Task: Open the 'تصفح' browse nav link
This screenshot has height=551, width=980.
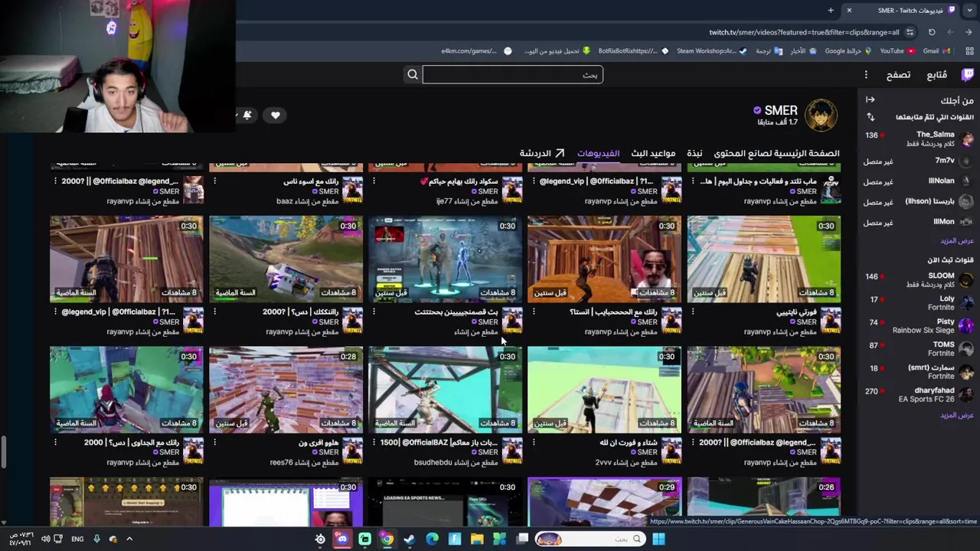Action: tap(898, 74)
